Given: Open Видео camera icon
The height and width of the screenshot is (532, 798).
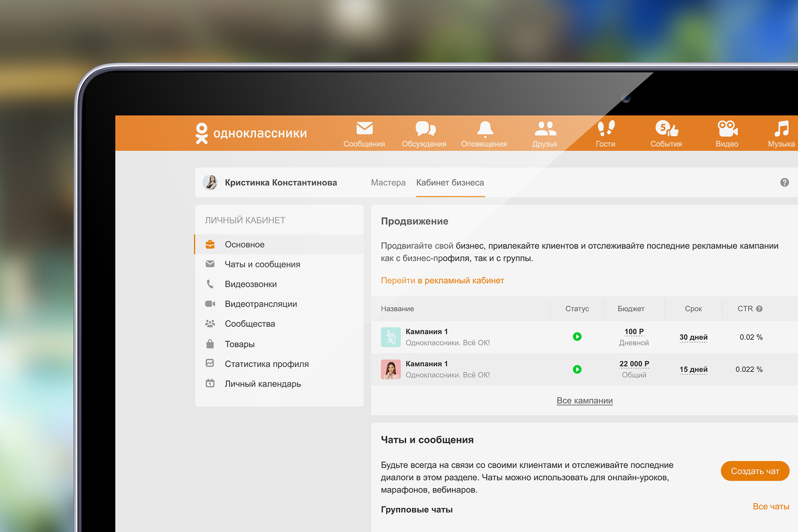Looking at the screenshot, I should coord(727,129).
